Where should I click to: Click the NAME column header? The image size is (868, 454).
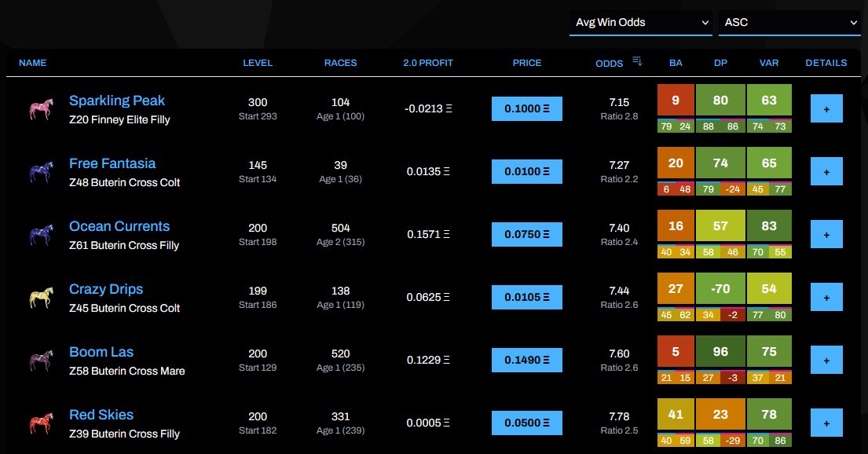click(x=32, y=62)
